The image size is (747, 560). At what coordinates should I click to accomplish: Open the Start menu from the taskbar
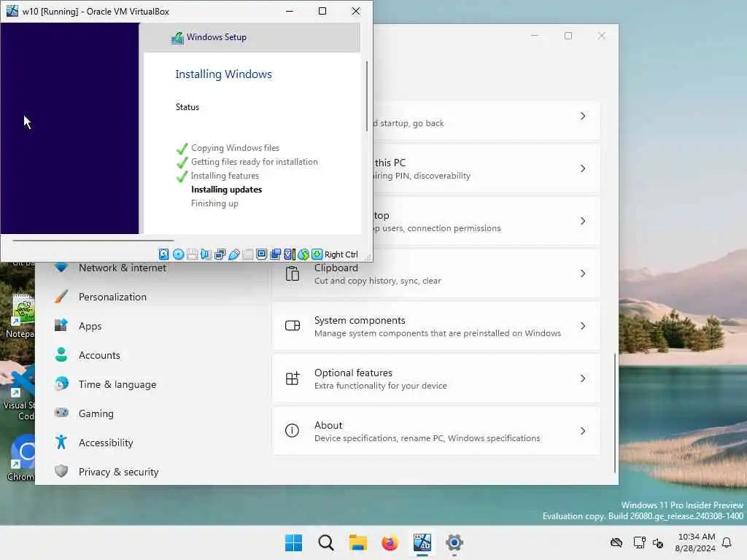click(x=293, y=542)
